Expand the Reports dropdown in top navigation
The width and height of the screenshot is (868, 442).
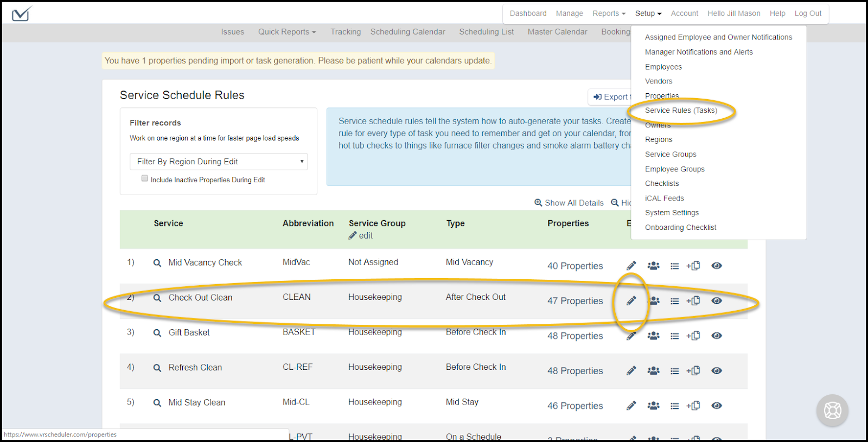click(609, 14)
